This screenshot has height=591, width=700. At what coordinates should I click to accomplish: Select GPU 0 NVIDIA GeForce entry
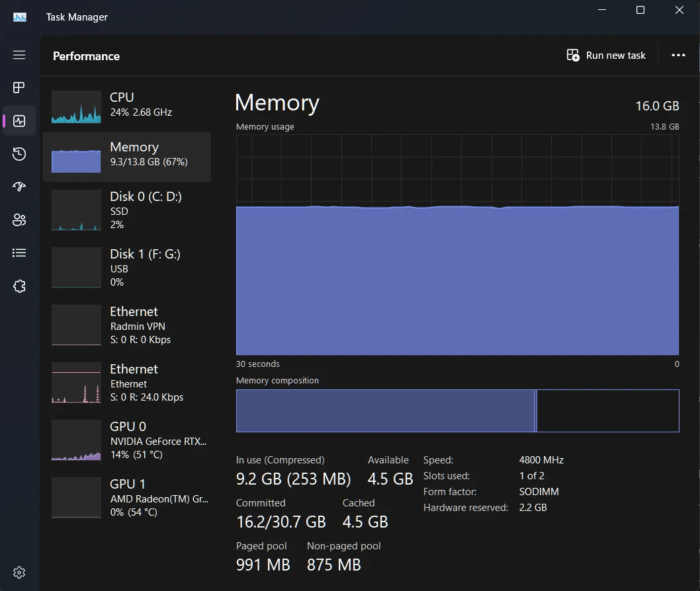[x=127, y=440]
